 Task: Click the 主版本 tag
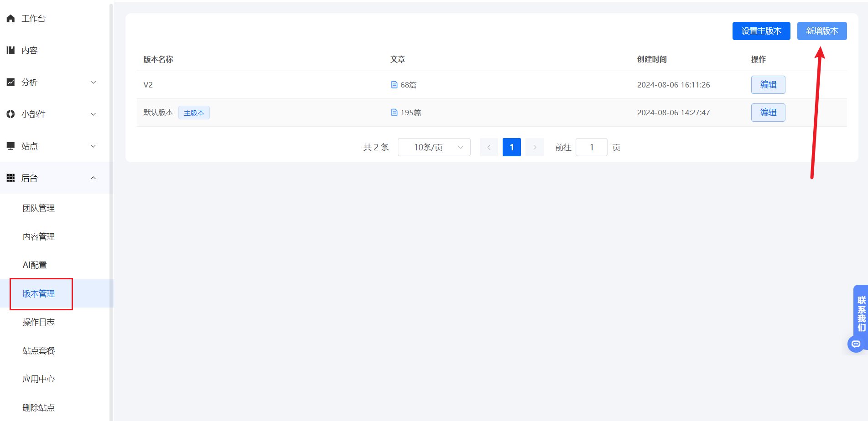[194, 113]
